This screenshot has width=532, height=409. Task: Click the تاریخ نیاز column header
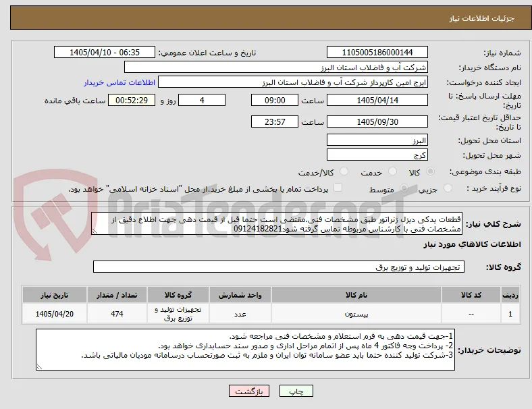click(54, 295)
